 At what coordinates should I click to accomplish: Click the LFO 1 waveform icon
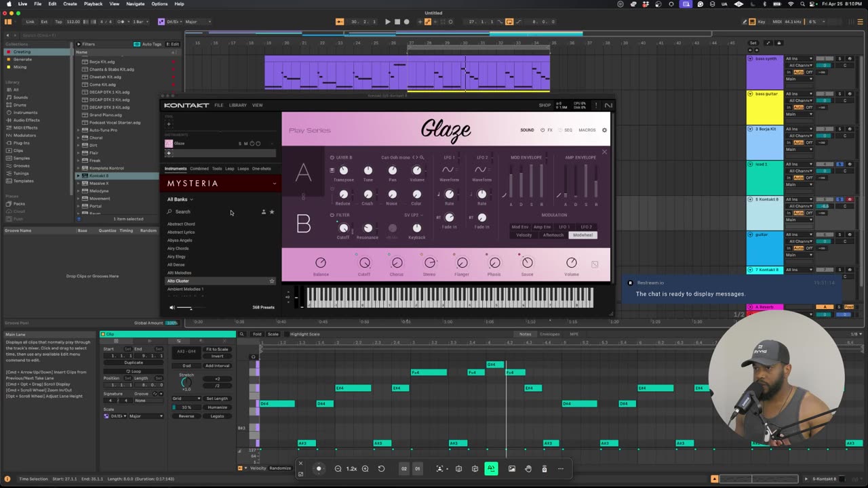(448, 169)
